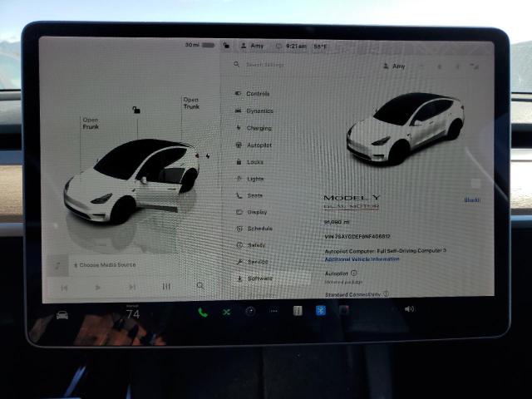Tap the VIN number text

click(x=357, y=236)
